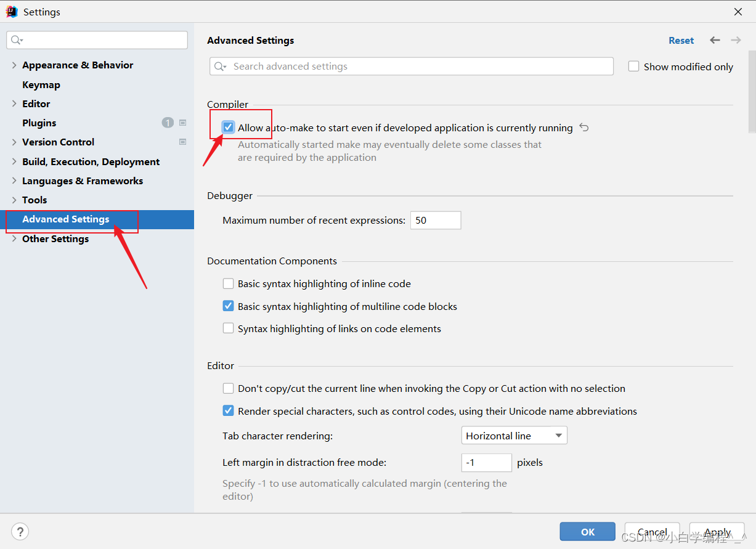Open Appearance & Behavior settings page
This screenshot has width=756, height=549.
[x=78, y=65]
